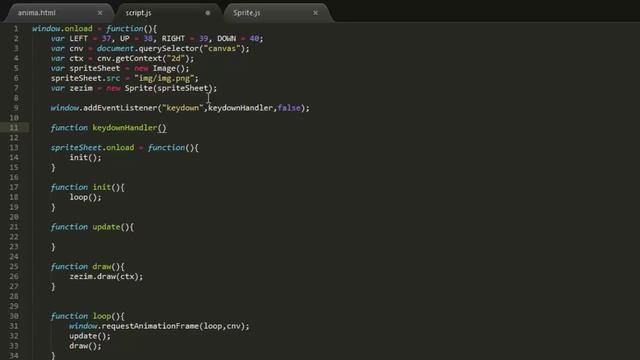Image resolution: width=640 pixels, height=360 pixels.
Task: Click the 'RIGHT' variable on line 2
Action: click(x=173, y=38)
